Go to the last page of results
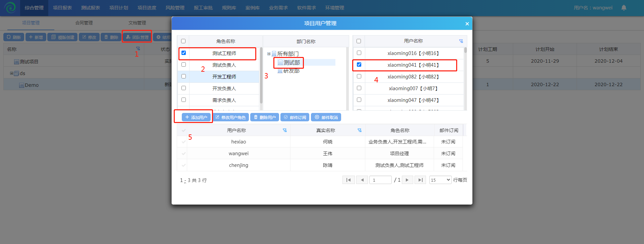Viewport: 644px width, 244px height. [x=420, y=180]
